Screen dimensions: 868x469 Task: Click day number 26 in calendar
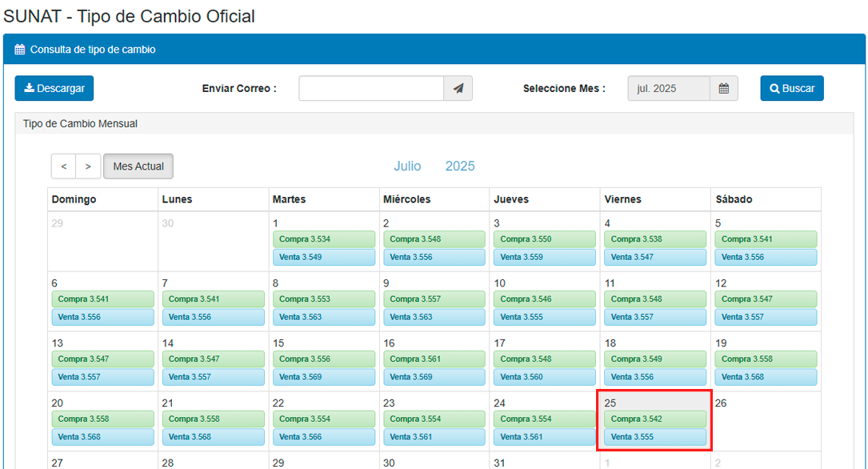[x=721, y=403]
